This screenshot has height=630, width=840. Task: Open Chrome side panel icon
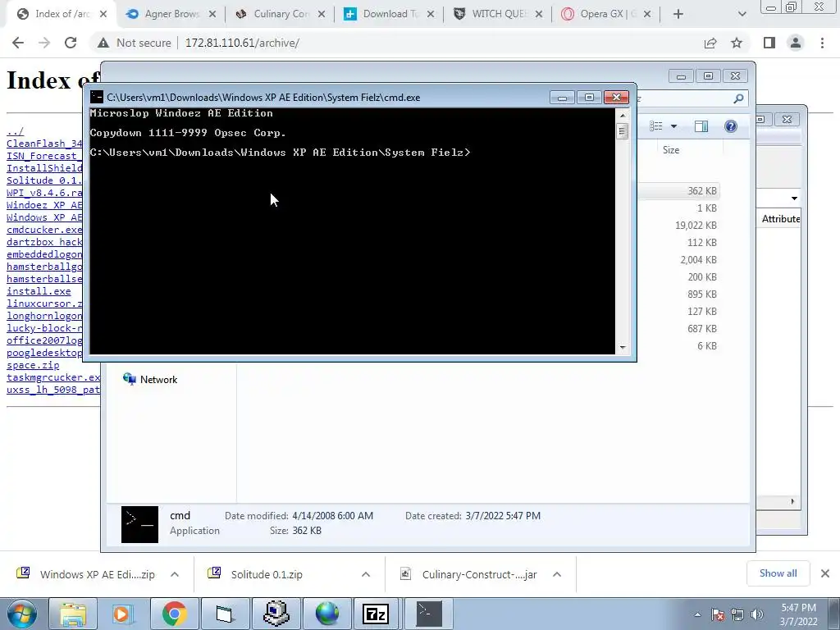tap(769, 43)
